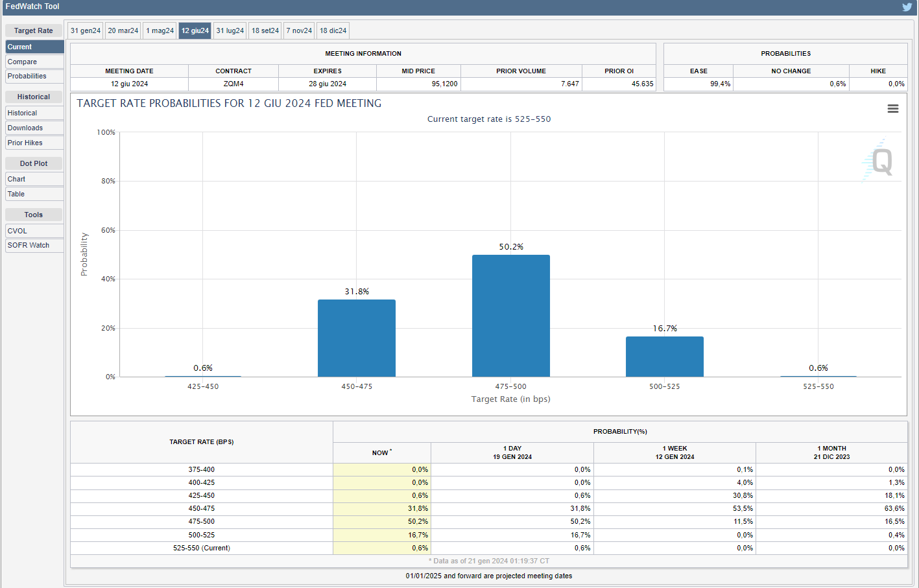
Task: Open the Compare view in sidebar
Action: [34, 62]
